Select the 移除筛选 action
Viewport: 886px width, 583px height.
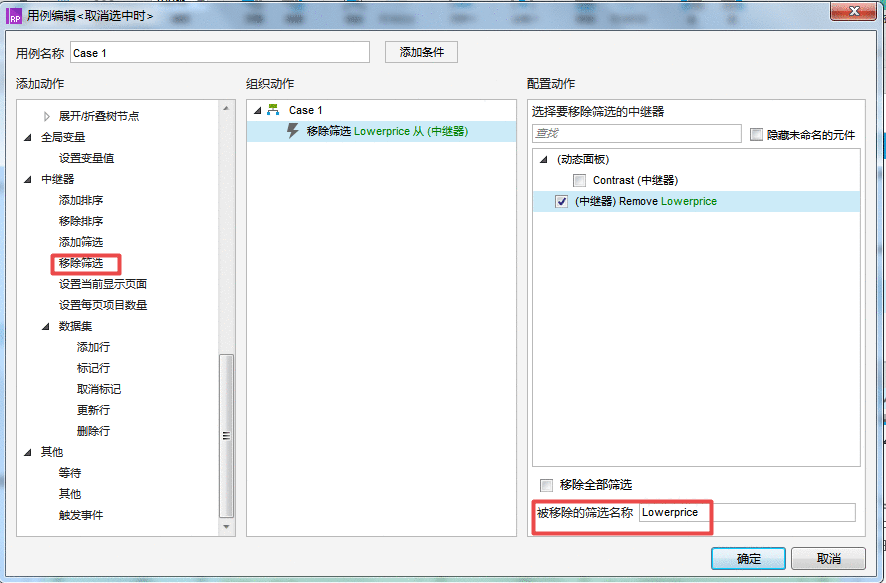point(81,263)
